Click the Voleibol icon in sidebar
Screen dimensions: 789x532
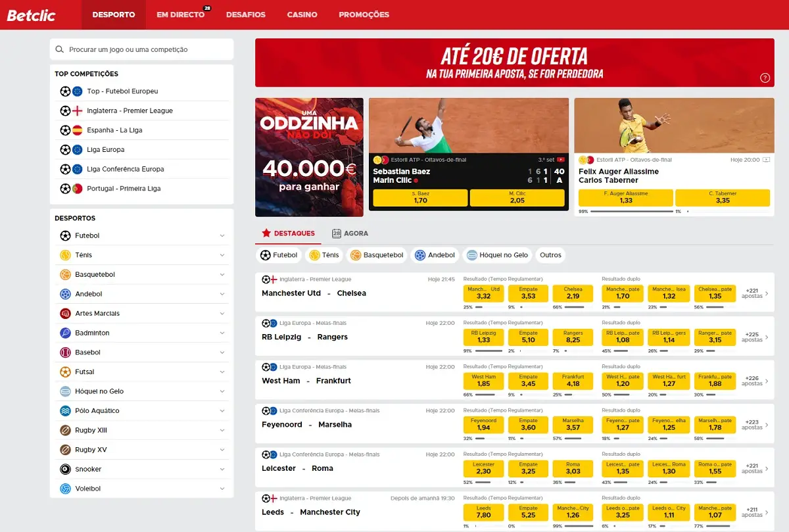65,489
